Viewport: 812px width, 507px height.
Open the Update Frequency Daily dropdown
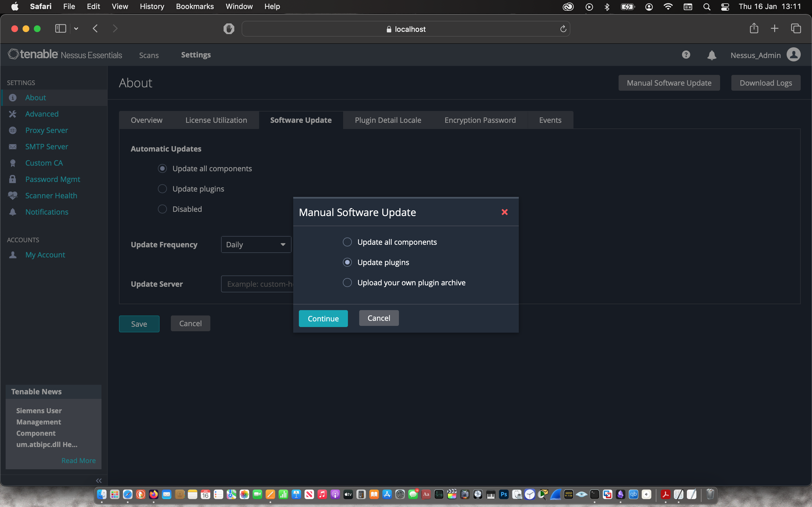click(x=256, y=245)
